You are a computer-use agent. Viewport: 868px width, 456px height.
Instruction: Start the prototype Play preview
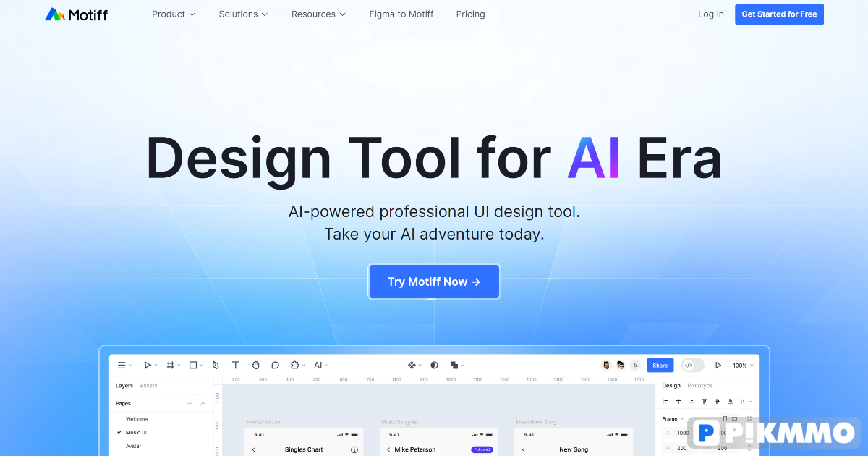click(718, 366)
